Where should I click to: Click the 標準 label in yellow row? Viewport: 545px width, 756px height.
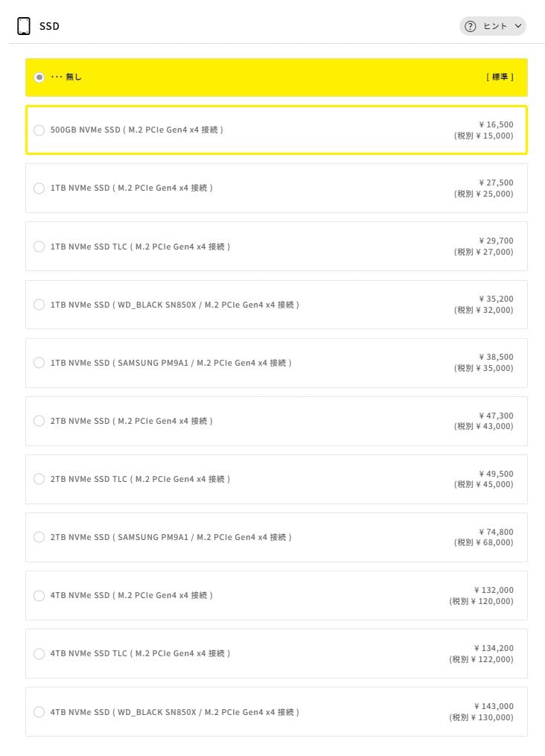pos(500,77)
